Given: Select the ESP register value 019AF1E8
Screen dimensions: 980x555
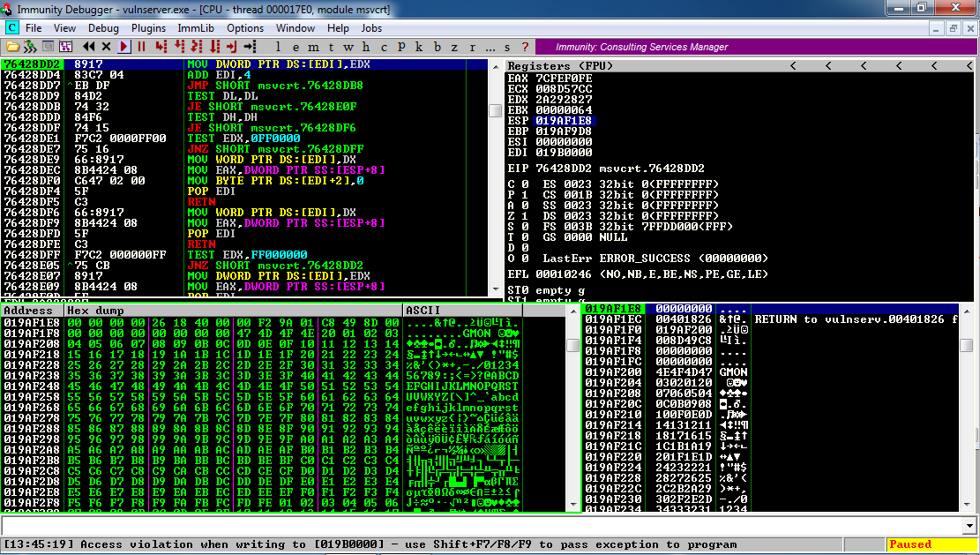Looking at the screenshot, I should [x=564, y=121].
